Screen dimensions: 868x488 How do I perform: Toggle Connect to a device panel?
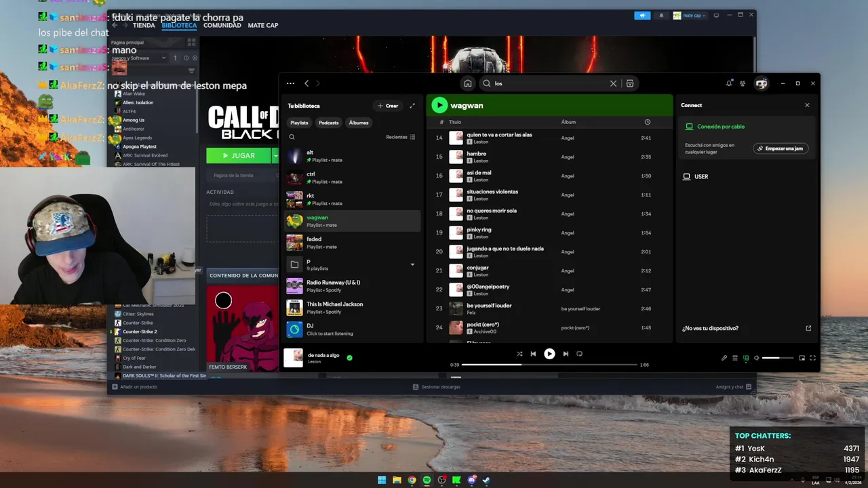(746, 358)
